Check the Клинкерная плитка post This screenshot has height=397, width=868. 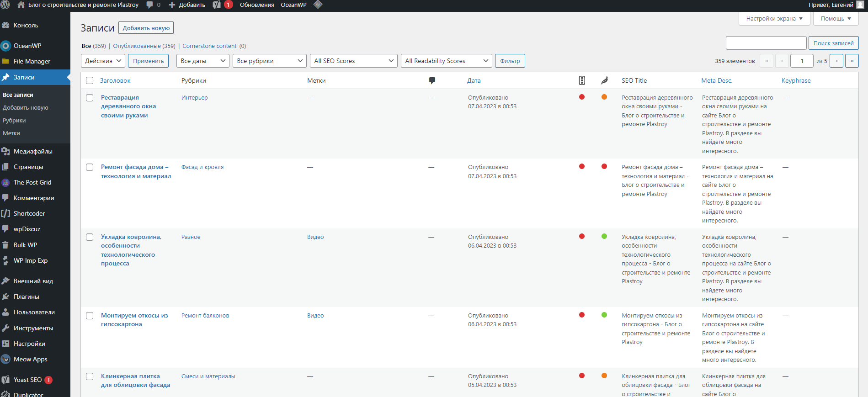coord(90,376)
